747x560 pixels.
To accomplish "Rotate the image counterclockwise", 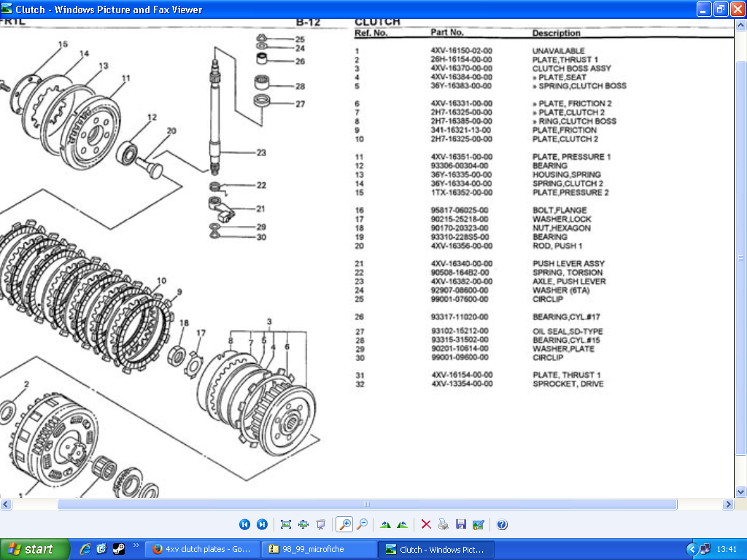I will point(402,524).
